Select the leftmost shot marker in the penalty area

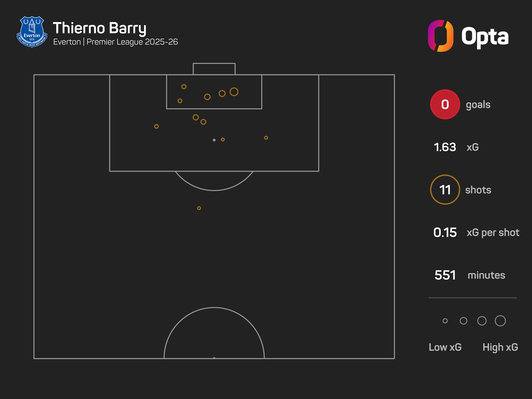point(156,126)
